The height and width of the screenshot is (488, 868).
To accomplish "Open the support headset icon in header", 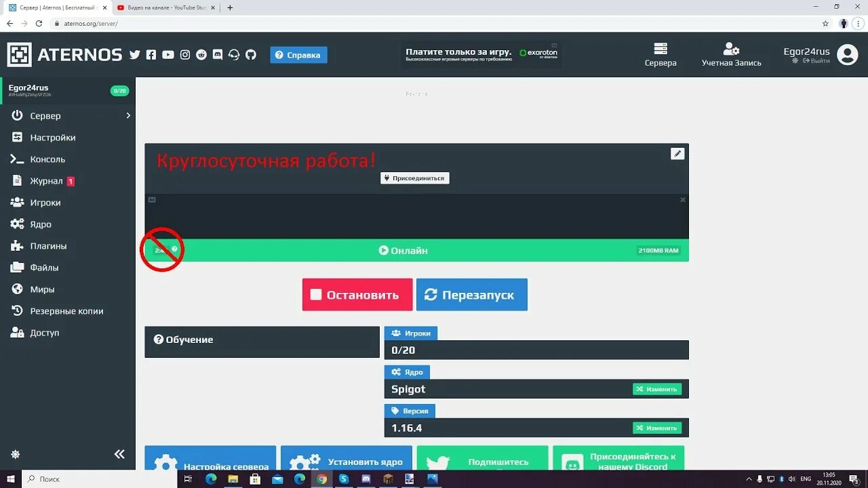I will pos(234,55).
